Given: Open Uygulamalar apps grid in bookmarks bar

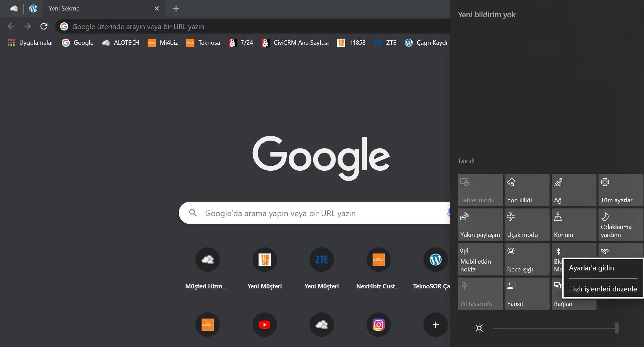Looking at the screenshot, I should click(x=31, y=43).
